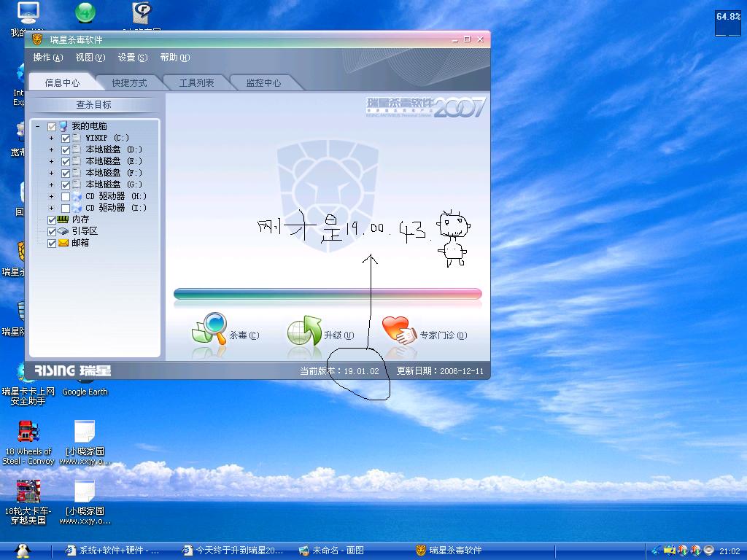Viewport: 747px width, 560px height.
Task: Click 更新日期 2006-12-11 status text
Action: tap(440, 371)
